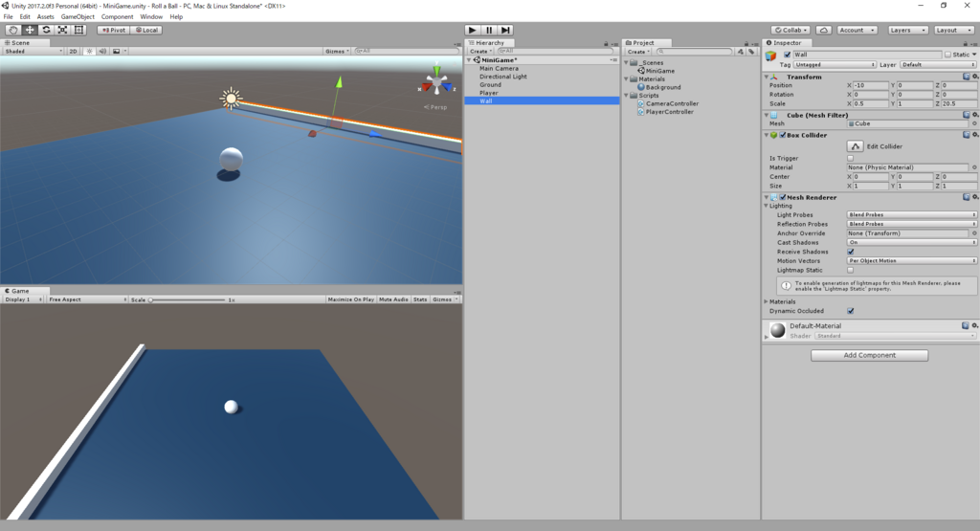Screen dimensions: 980x531
Task: Toggle the Pivot button
Action: [114, 30]
